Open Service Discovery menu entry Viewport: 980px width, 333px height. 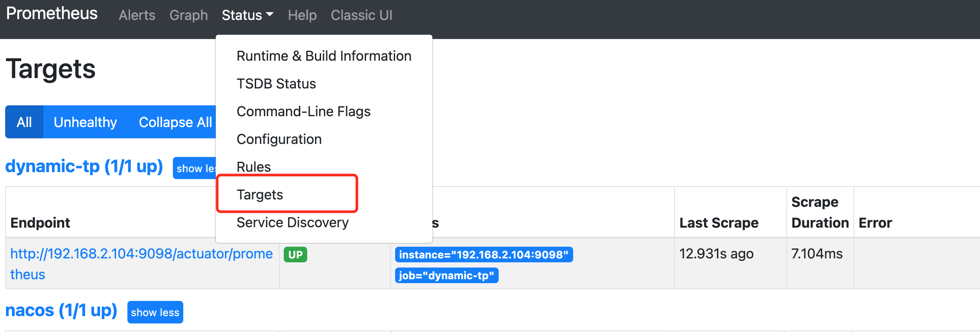click(324, 222)
